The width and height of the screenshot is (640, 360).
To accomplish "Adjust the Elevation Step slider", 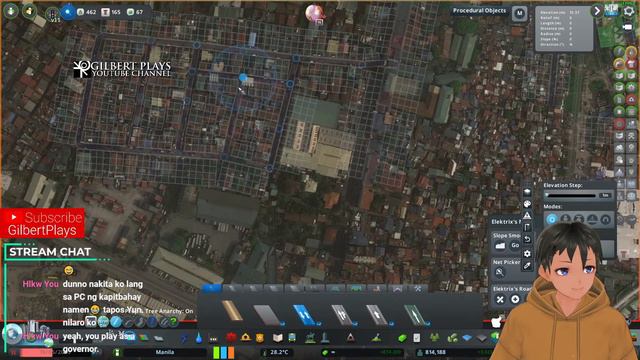I will pos(570,196).
